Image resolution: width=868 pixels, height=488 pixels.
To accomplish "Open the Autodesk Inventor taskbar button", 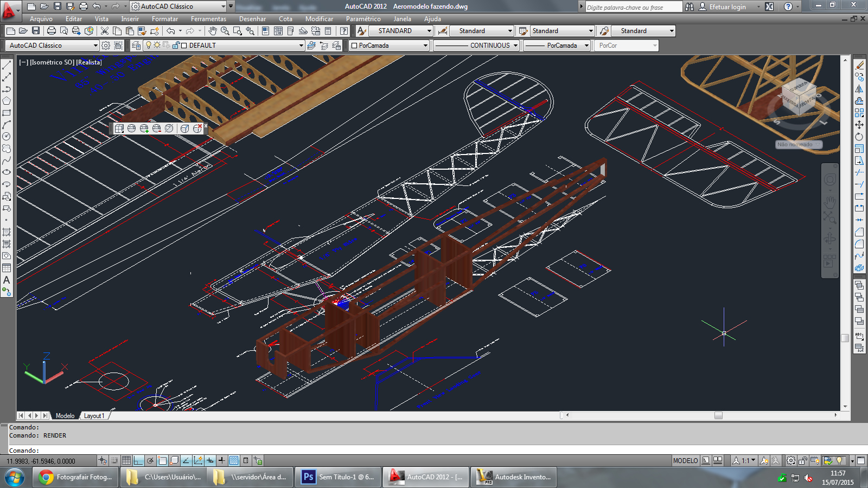I will (x=514, y=477).
